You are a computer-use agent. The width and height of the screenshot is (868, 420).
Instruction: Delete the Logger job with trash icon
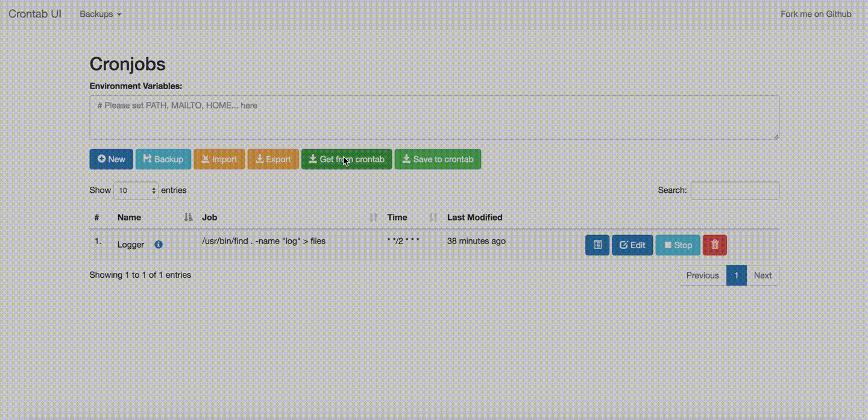[x=715, y=245]
